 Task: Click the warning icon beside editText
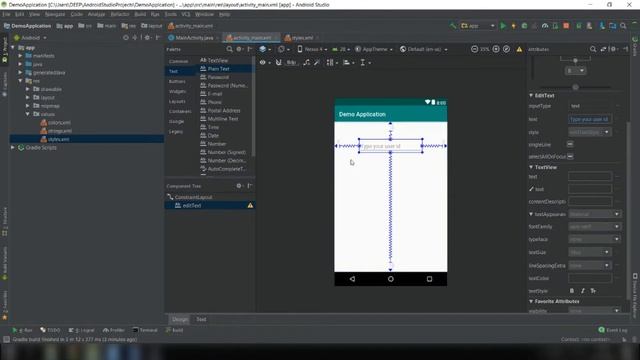(250, 205)
